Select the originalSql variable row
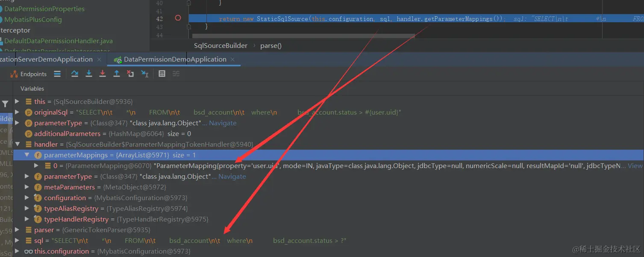The image size is (644, 257). point(328,112)
